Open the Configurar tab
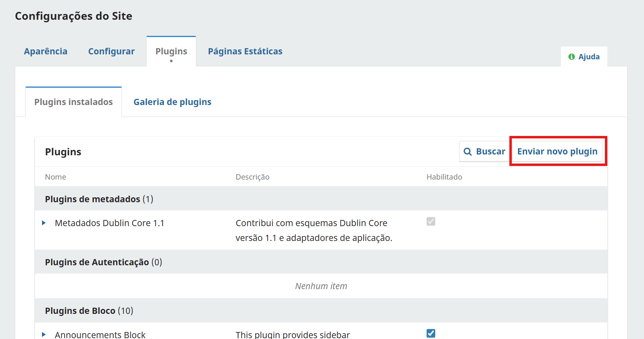 pyautogui.click(x=111, y=51)
